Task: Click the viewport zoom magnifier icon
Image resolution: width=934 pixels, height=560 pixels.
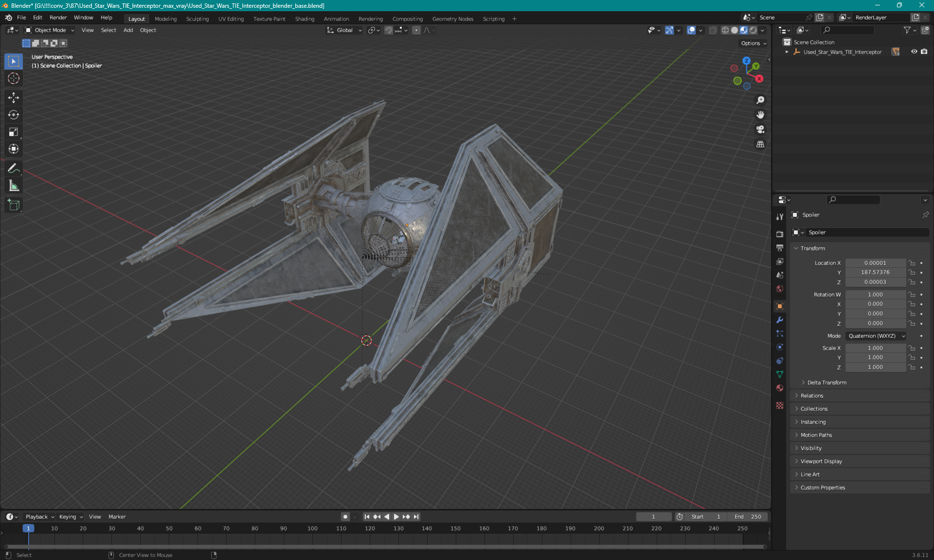Action: pos(760,100)
